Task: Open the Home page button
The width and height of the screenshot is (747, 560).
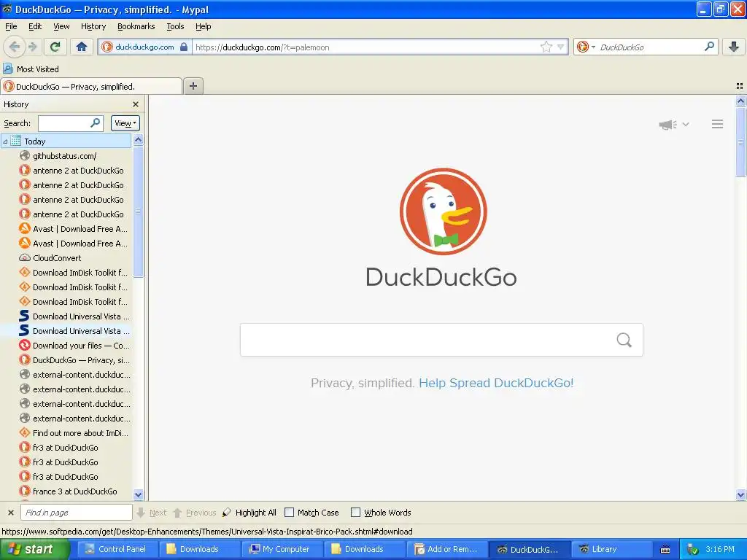Action: click(x=82, y=47)
